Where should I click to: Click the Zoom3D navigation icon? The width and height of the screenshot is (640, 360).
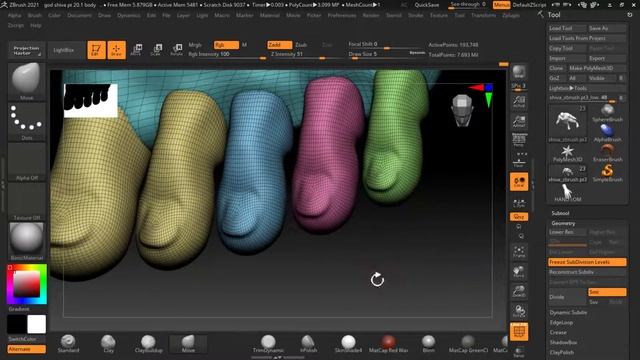[519, 292]
